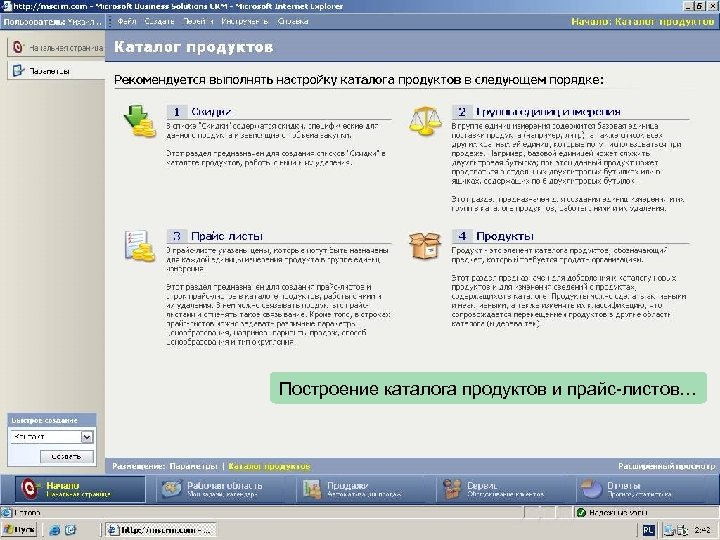The image size is (720, 540).
Task: Go to Параметры in the breadcrumb
Action: click(193, 466)
